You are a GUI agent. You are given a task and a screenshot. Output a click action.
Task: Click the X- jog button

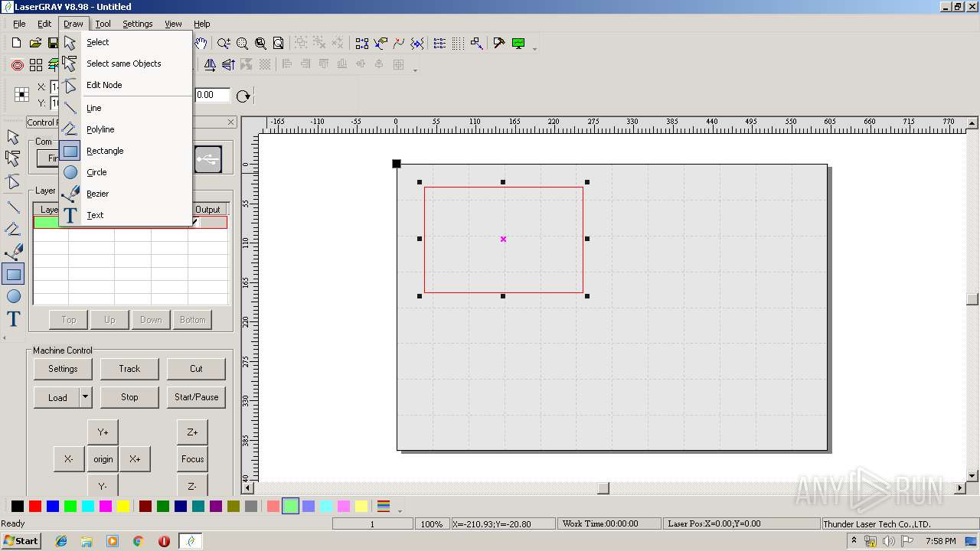click(x=69, y=459)
